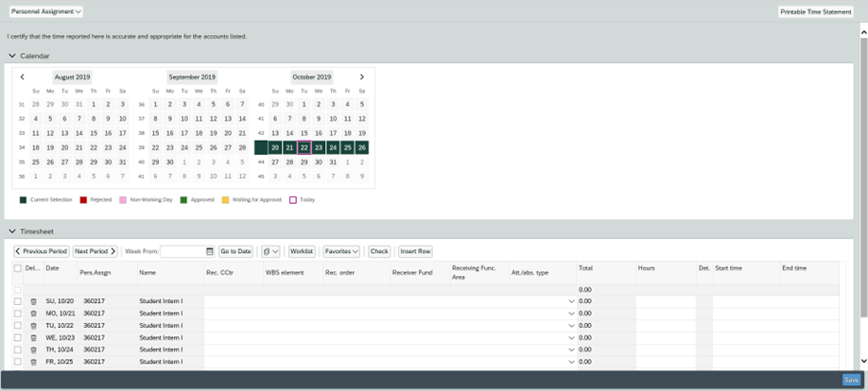
Task: Open the Personnel Assignment dropdown
Action: (x=46, y=11)
